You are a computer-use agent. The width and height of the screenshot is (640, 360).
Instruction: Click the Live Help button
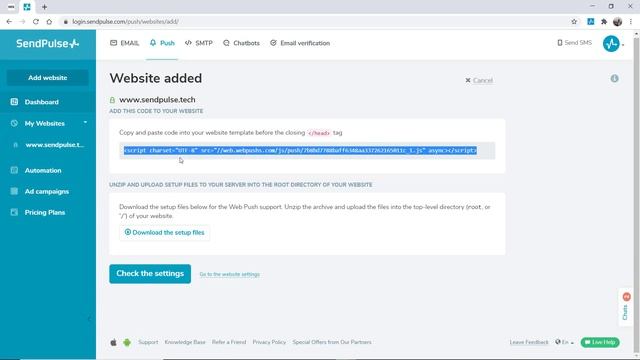600,342
